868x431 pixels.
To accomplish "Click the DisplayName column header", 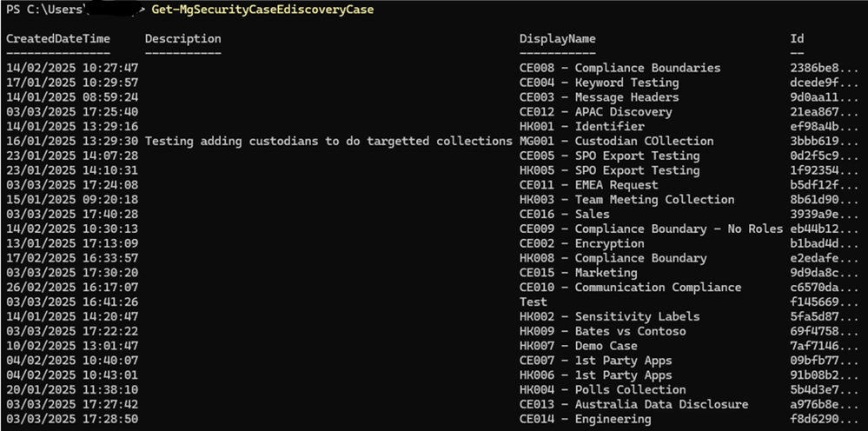I will 557,39.
